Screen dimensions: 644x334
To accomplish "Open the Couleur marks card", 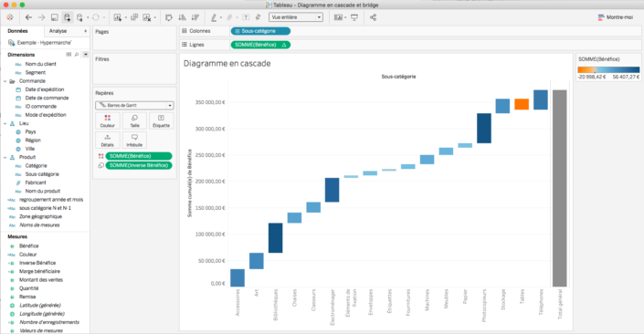I will pos(108,121).
